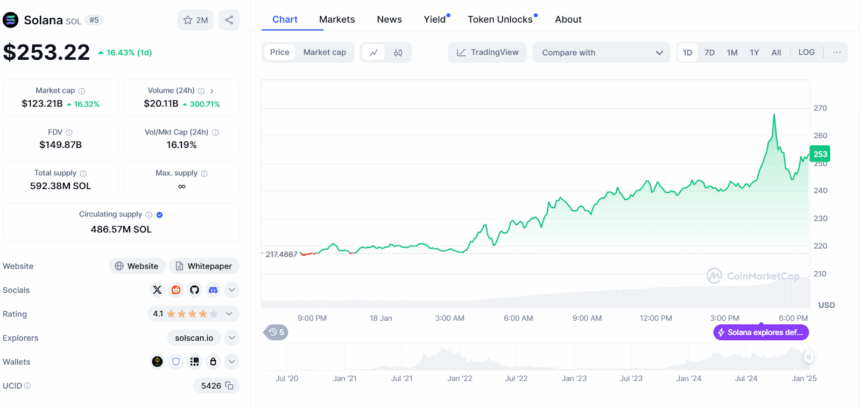Viewport: 860px width, 409px height.
Task: Expand the Socials list chevron
Action: coord(231,290)
